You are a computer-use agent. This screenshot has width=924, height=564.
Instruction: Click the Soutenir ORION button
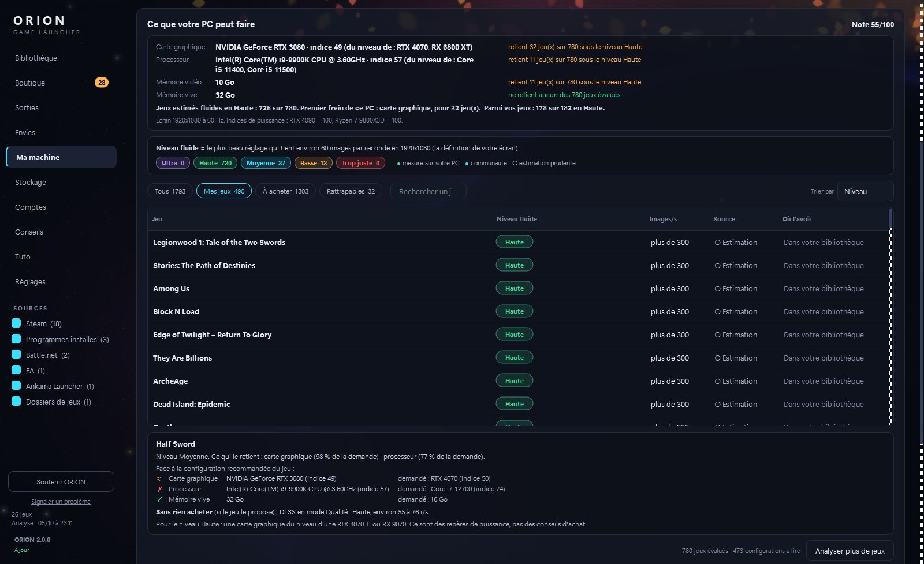point(61,482)
